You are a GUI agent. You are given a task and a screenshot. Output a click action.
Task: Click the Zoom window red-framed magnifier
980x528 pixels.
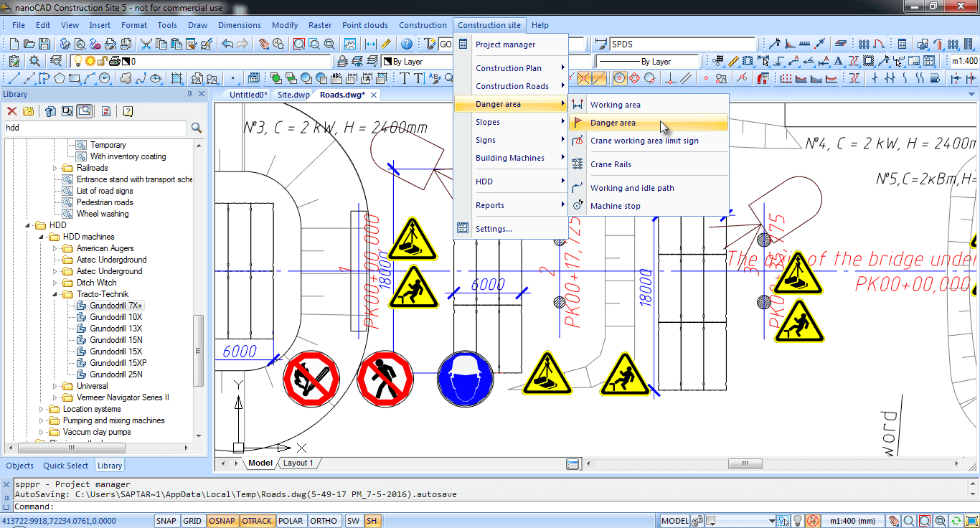(x=298, y=44)
